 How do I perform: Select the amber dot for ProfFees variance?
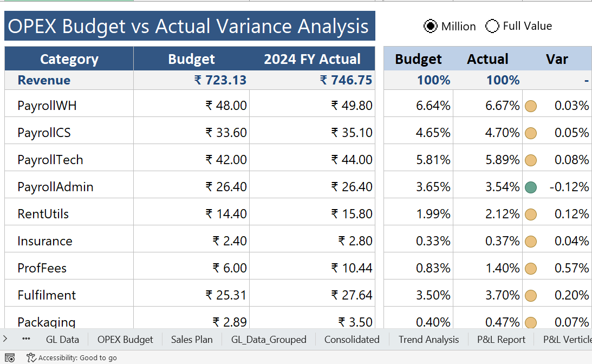531,268
